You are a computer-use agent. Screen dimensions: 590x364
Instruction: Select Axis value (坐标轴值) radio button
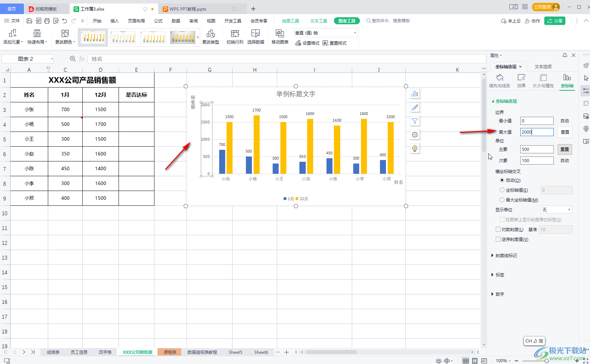[502, 190]
